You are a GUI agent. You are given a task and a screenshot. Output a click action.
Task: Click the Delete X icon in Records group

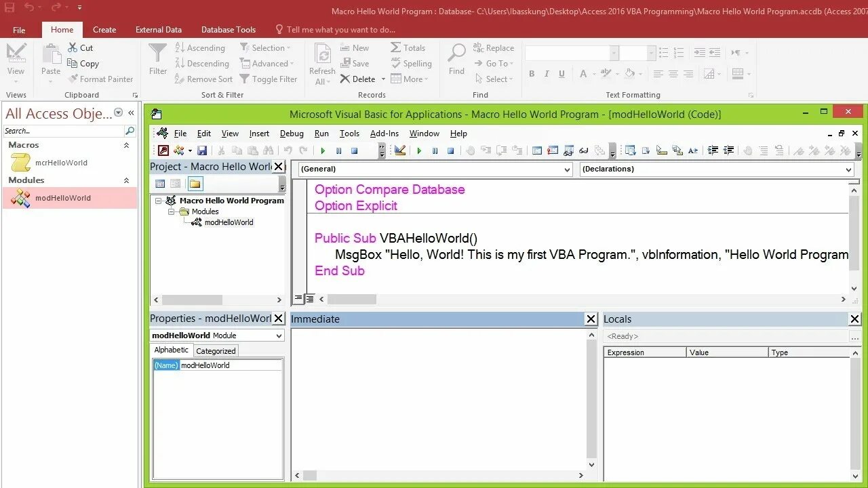(345, 79)
